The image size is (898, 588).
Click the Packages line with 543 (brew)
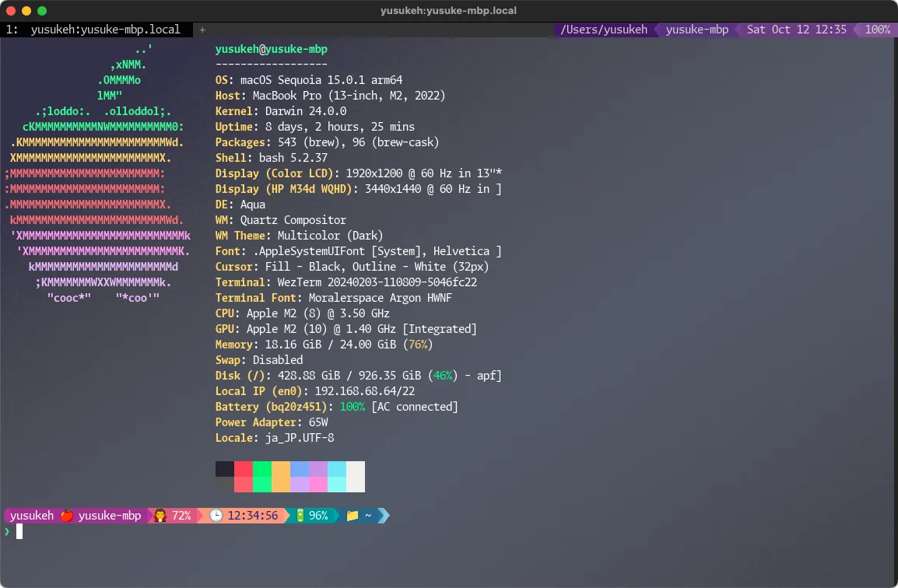327,142
